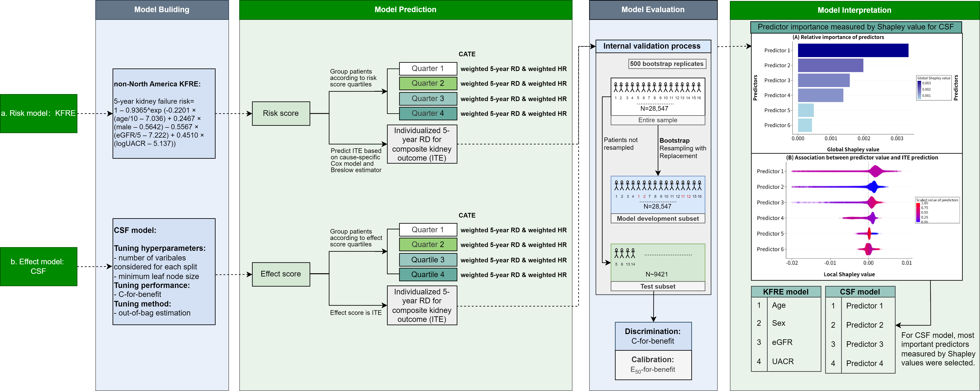Viewport: 980px width, 391px height.
Task: Click the Entire sample label
Action: tap(658, 120)
